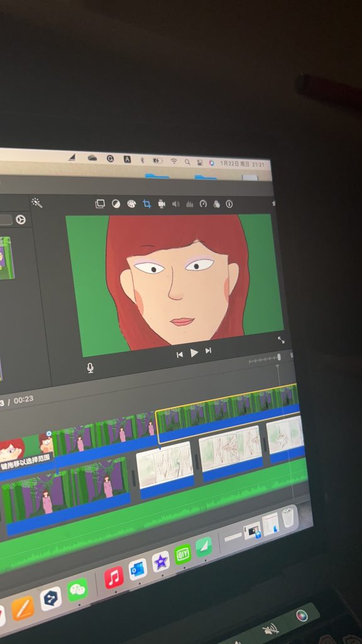Play the video in the viewer

click(194, 352)
